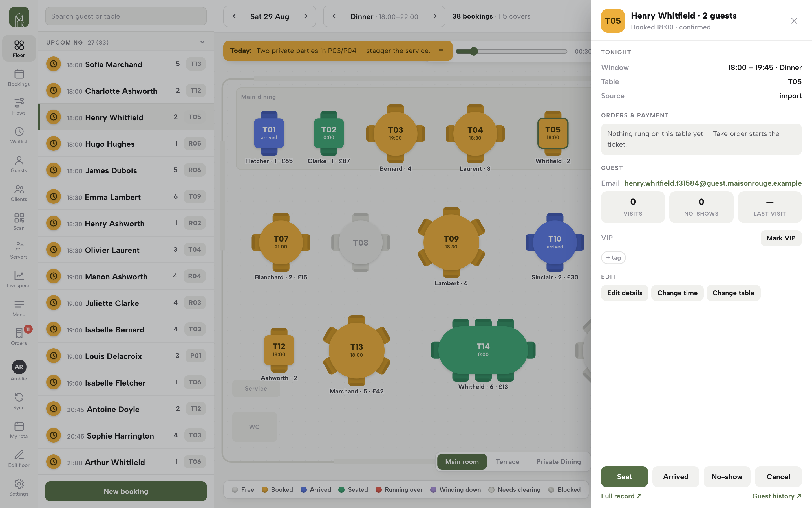Viewport: 812px width, 508px height.
Task: Open the Guest history link
Action: [777, 496]
